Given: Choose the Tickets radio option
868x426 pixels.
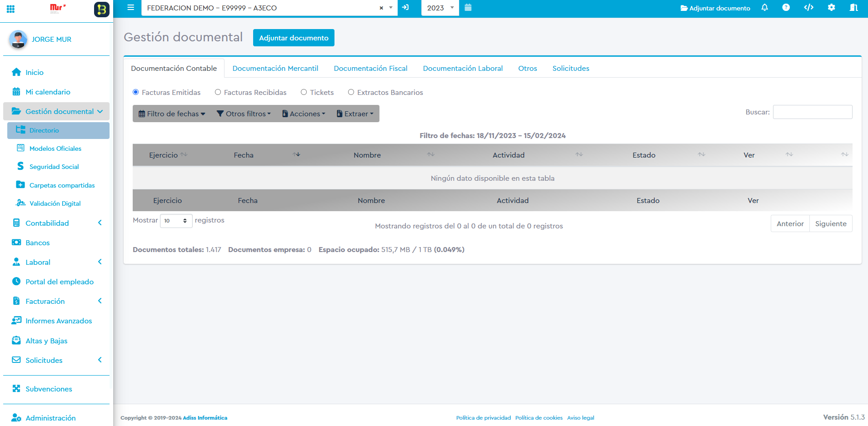Looking at the screenshot, I should 304,92.
